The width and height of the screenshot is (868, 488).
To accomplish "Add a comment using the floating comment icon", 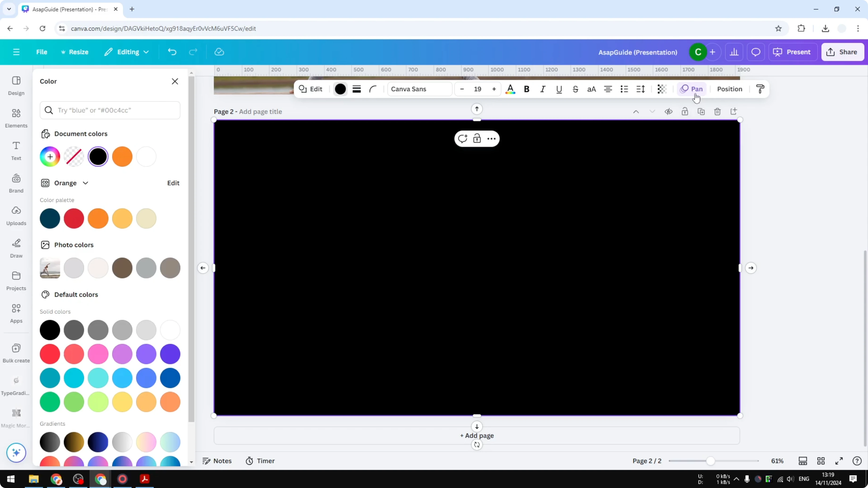I will (463, 138).
